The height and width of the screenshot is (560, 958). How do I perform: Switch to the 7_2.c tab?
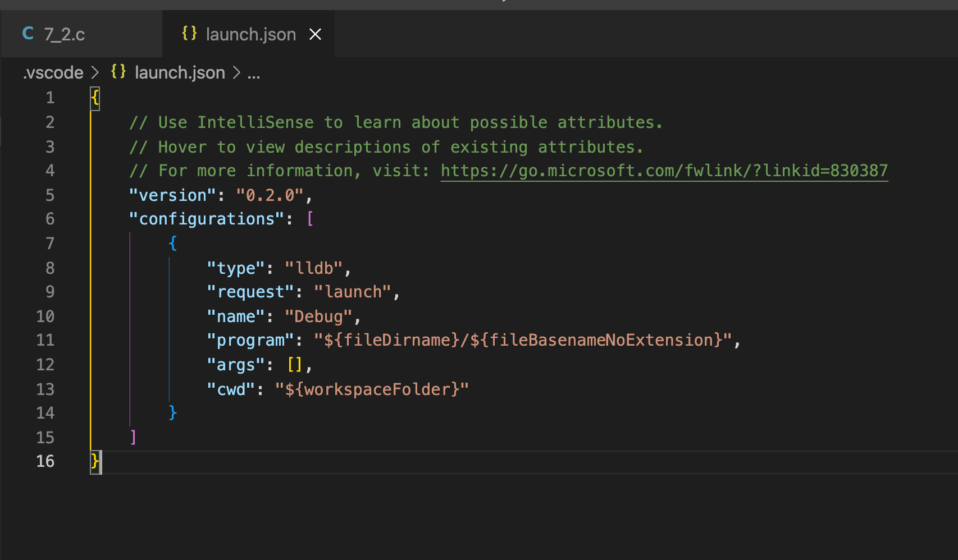point(64,34)
